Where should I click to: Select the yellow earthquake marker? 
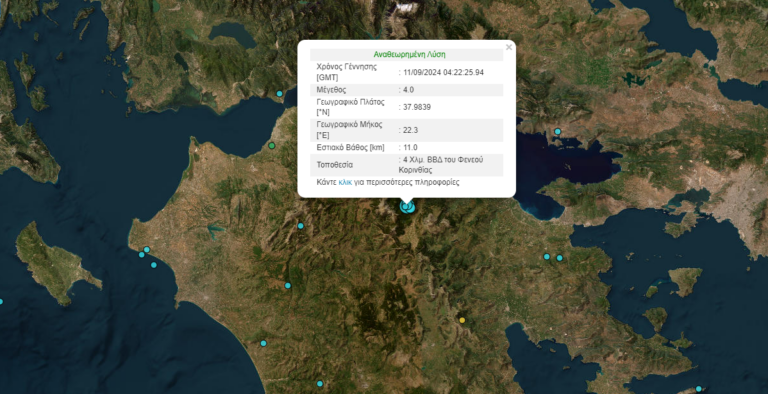click(x=462, y=320)
